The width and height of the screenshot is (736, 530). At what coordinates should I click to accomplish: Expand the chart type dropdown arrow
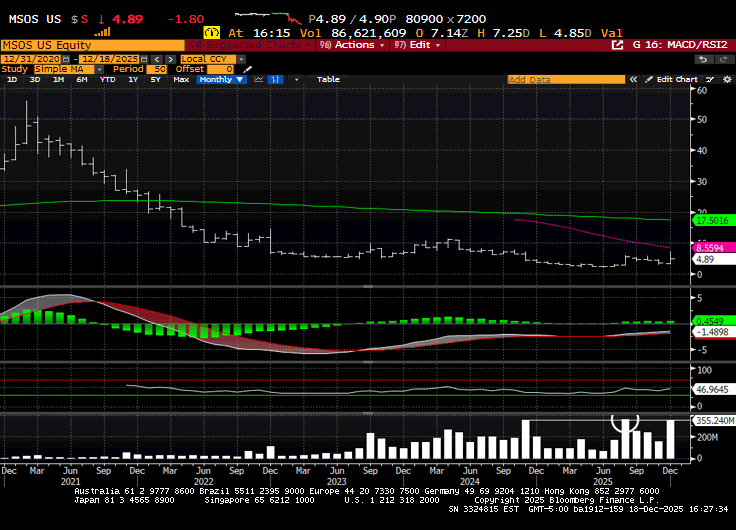point(296,79)
